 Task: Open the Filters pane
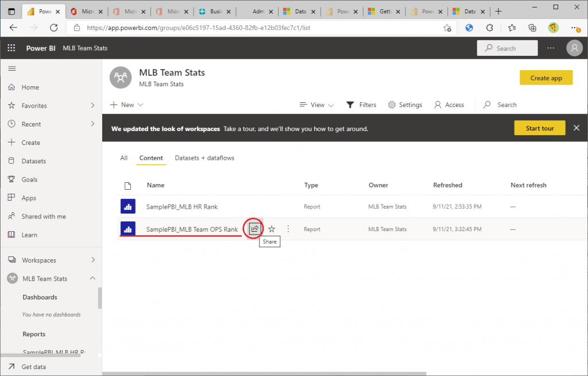361,105
